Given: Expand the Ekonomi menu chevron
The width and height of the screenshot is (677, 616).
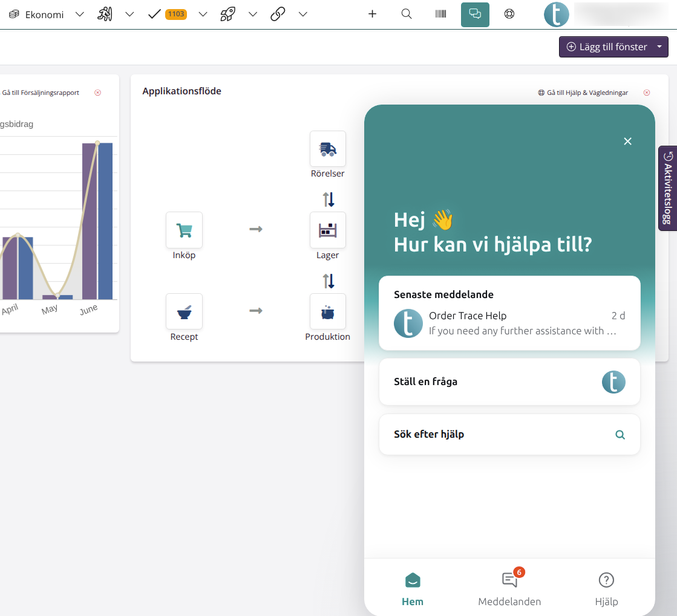Looking at the screenshot, I should (x=79, y=15).
